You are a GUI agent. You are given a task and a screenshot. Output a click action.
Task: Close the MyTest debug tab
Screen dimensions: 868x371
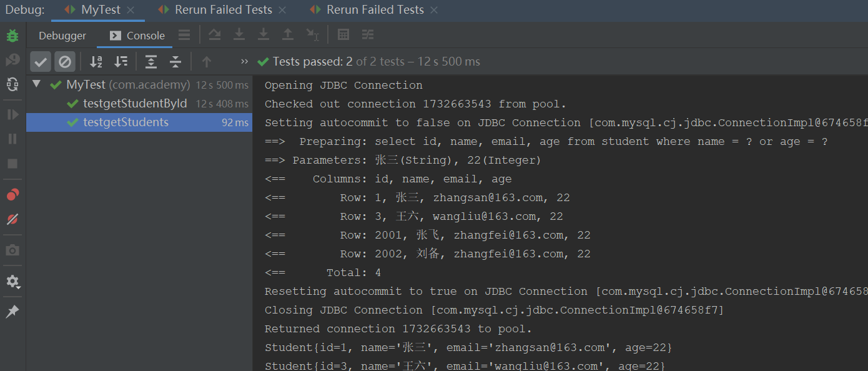point(131,10)
